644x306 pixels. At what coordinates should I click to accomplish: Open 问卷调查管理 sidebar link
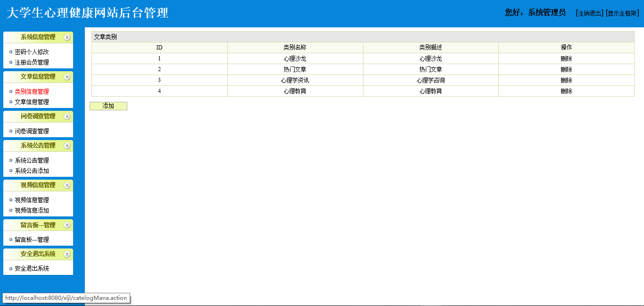tap(32, 131)
